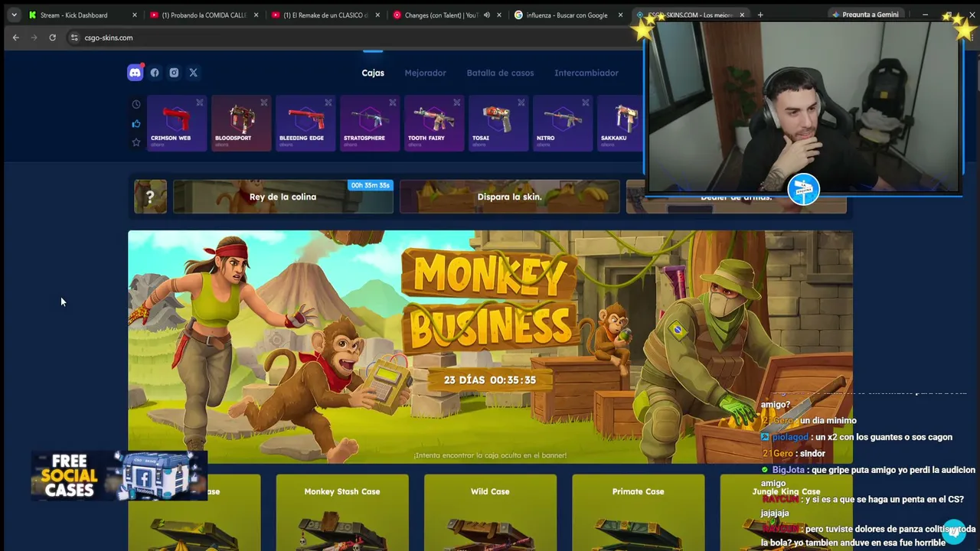Close the Probando la COMIDA CALLE tab
The image size is (980, 551).
point(256,15)
